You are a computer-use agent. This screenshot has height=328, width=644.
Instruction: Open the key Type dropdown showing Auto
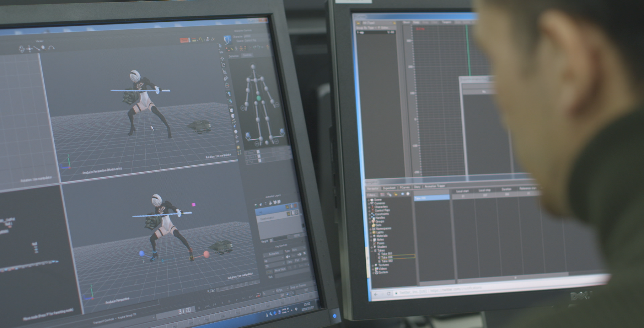[299, 249]
